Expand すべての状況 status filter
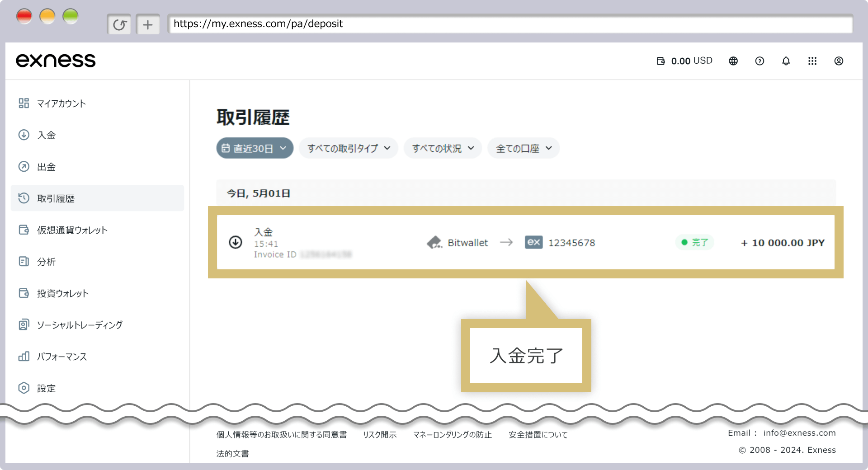 pos(443,148)
